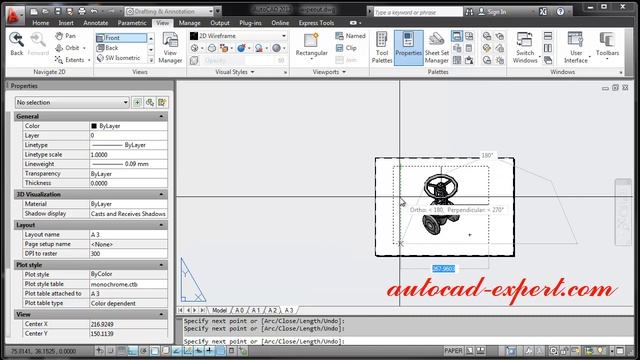Image resolution: width=640 pixels, height=360 pixels.
Task: Open the View Manager
Action: point(170,48)
